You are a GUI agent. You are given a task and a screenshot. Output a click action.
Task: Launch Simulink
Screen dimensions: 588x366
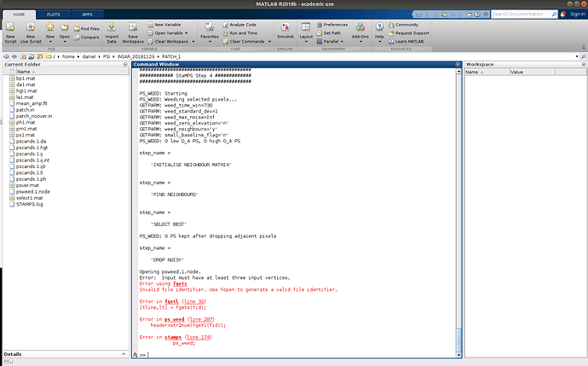pyautogui.click(x=285, y=31)
